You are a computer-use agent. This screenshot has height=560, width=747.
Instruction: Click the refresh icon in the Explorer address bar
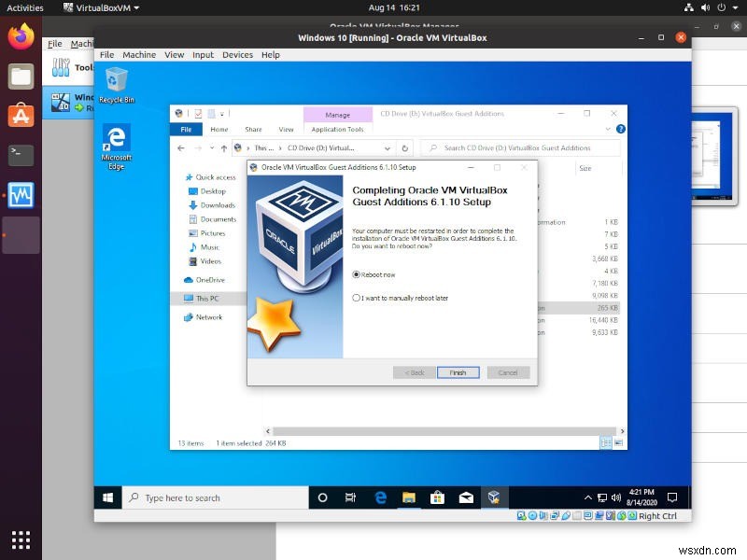coord(404,147)
